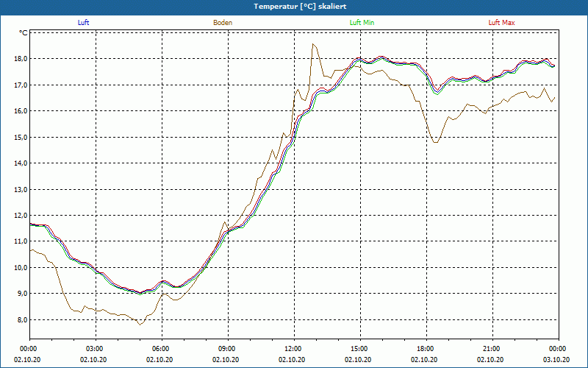Click the '10,0' y-axis value
The image size is (588, 368).
point(21,268)
